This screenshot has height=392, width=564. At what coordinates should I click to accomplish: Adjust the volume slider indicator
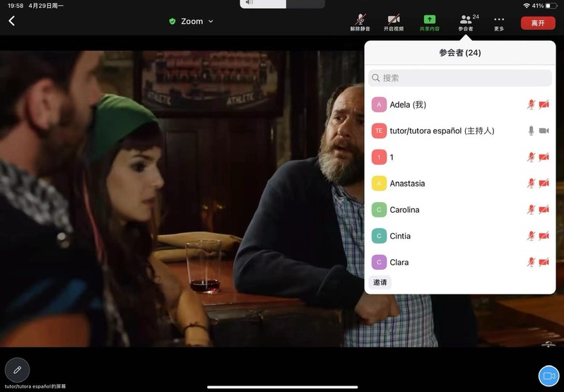[282, 4]
